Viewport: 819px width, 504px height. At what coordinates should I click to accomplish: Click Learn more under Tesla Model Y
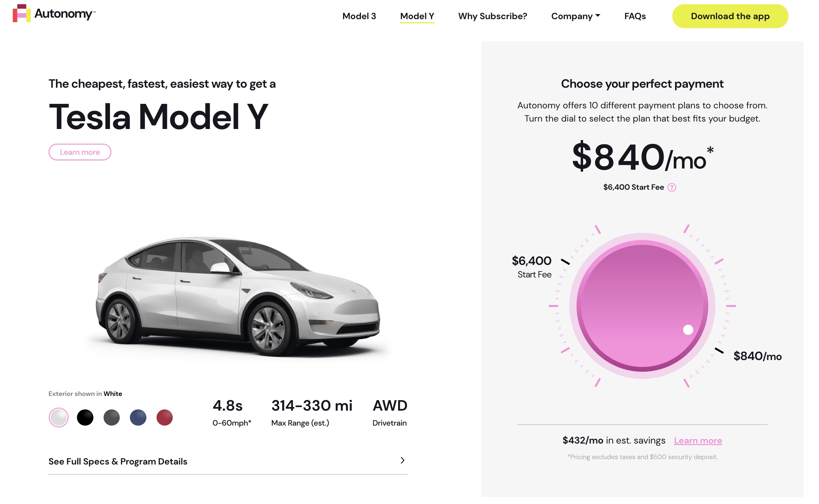80,152
